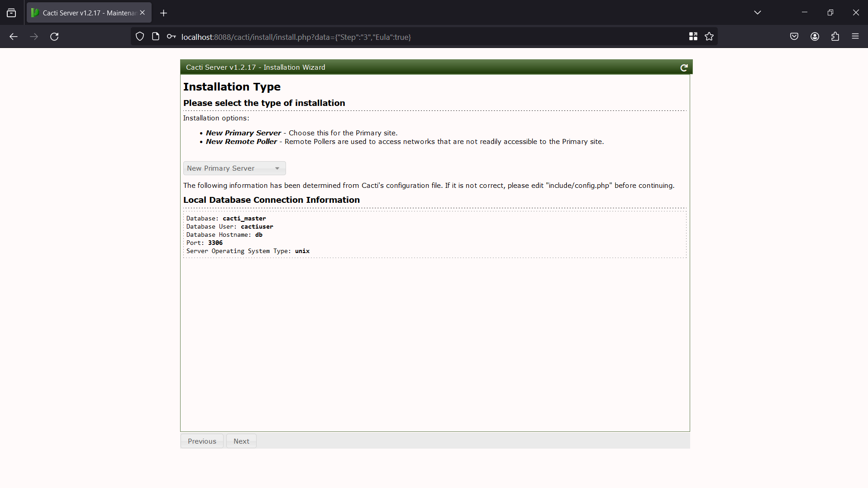Click the browser address bar URL
868x488 pixels.
tap(296, 37)
